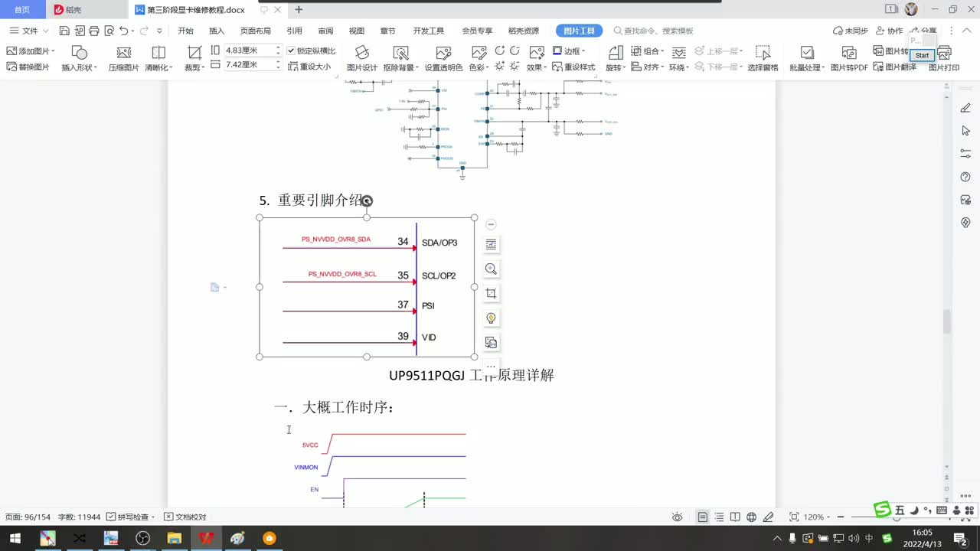The height and width of the screenshot is (551, 980).
Task: Toggle Lock Aspect Ratio (锁定纵横比) checkbox
Action: (x=291, y=51)
